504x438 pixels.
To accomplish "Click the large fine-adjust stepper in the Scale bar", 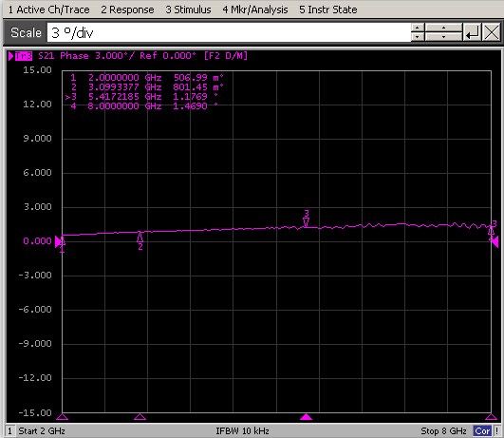I will (x=443, y=32).
